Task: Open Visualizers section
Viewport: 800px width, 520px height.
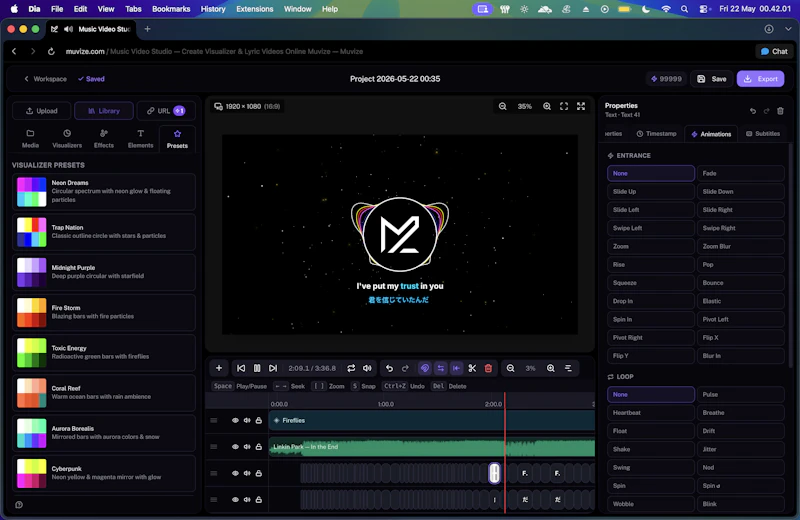Action: click(67, 138)
